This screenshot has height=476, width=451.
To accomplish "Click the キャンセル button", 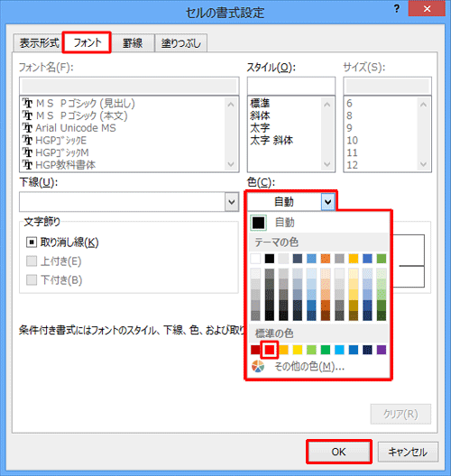I will tap(408, 452).
